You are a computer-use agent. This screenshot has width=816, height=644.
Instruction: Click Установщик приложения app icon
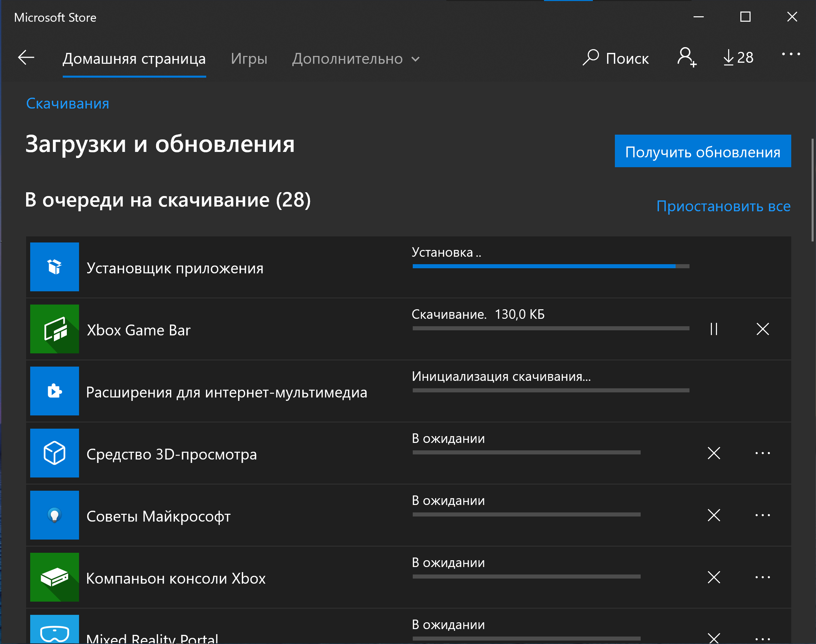[x=55, y=267]
